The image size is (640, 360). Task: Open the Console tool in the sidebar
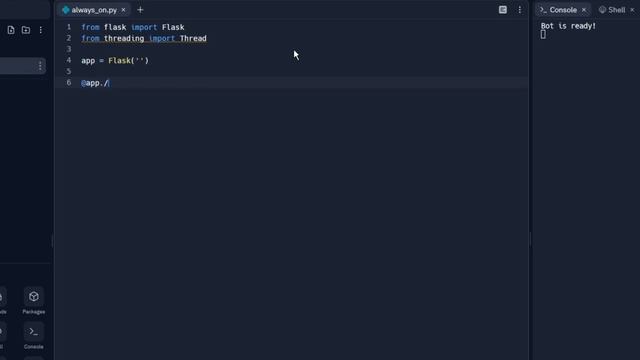[x=33, y=336]
